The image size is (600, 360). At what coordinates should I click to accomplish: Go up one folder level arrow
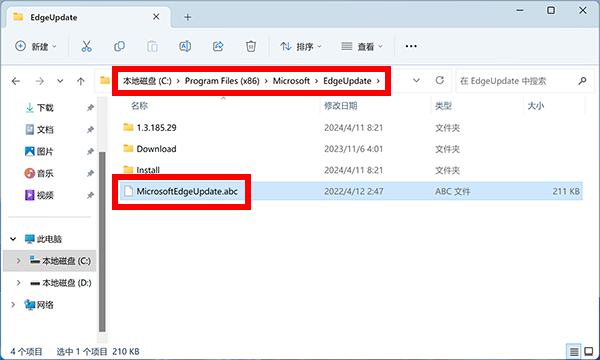pyautogui.click(x=80, y=81)
